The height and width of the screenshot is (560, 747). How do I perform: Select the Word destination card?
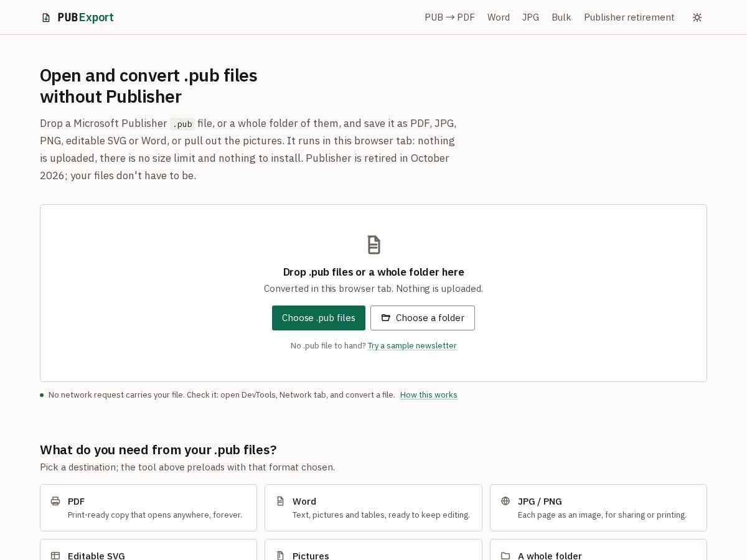[374, 508]
